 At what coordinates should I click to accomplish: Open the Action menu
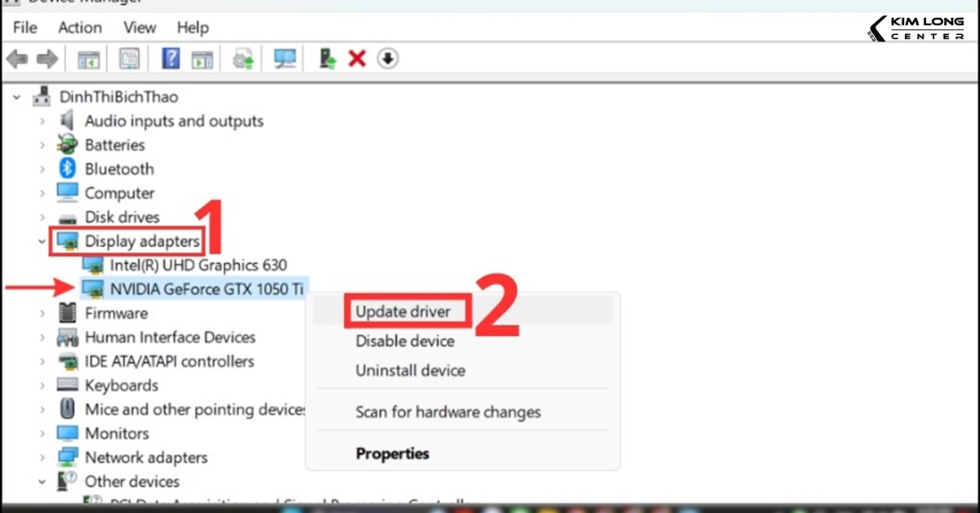click(78, 27)
